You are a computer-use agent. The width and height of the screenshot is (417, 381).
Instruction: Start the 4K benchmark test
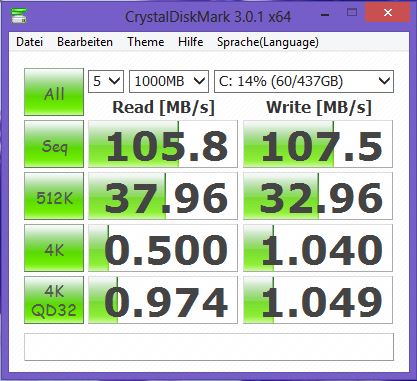pyautogui.click(x=54, y=248)
